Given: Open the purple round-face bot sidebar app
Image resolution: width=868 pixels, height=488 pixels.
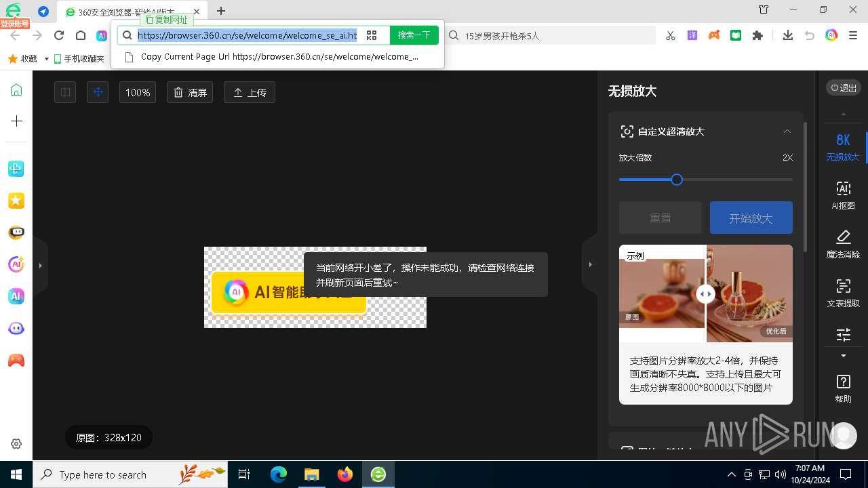Looking at the screenshot, I should (16, 328).
